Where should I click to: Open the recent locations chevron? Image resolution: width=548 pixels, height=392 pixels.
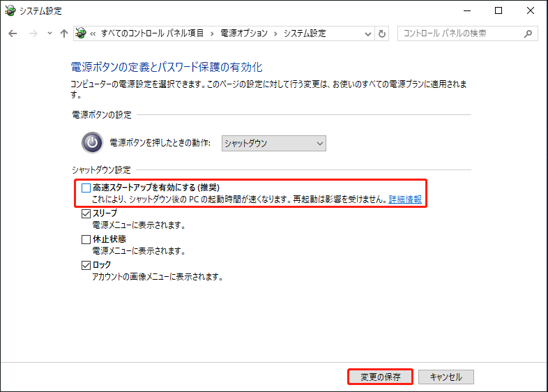coord(50,33)
